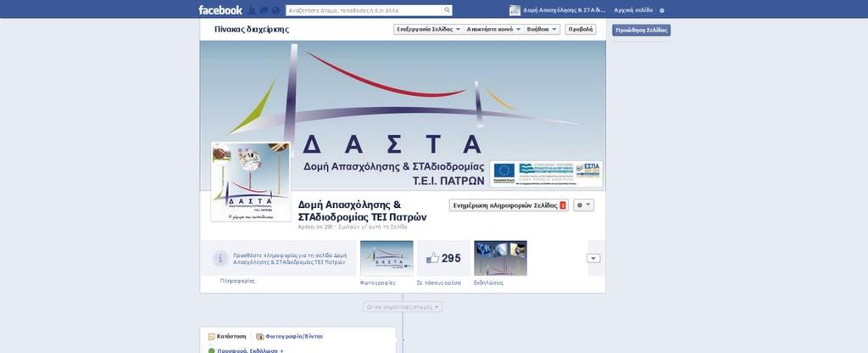Image resolution: width=868 pixels, height=353 pixels.
Task: Open friend requests icon in top bar
Action: (x=252, y=10)
